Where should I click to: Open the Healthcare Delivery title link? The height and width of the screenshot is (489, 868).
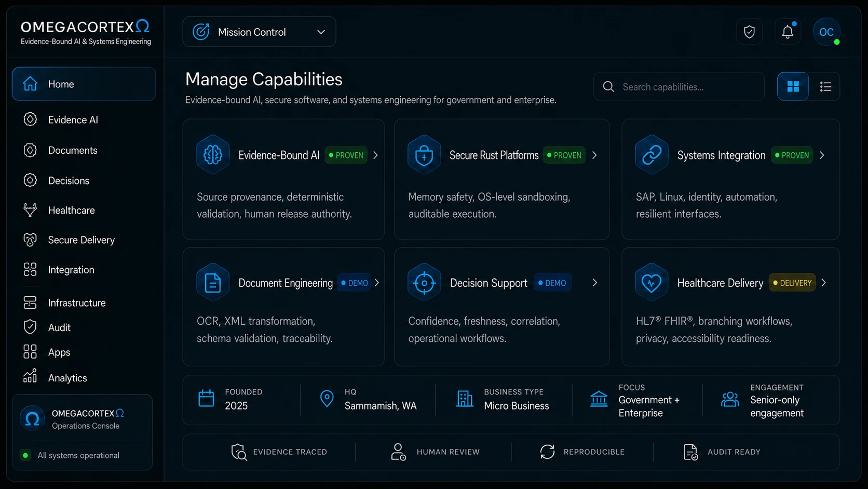tap(720, 283)
